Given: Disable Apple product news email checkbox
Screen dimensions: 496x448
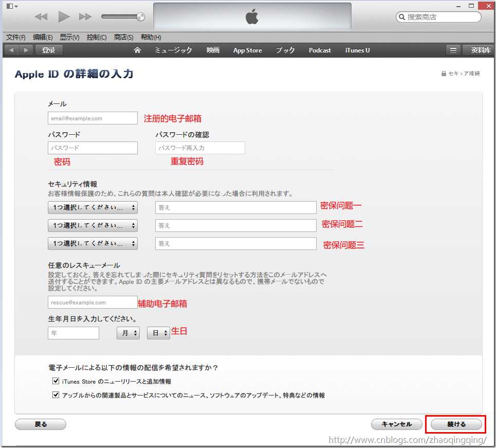Looking at the screenshot, I should pyautogui.click(x=56, y=395).
